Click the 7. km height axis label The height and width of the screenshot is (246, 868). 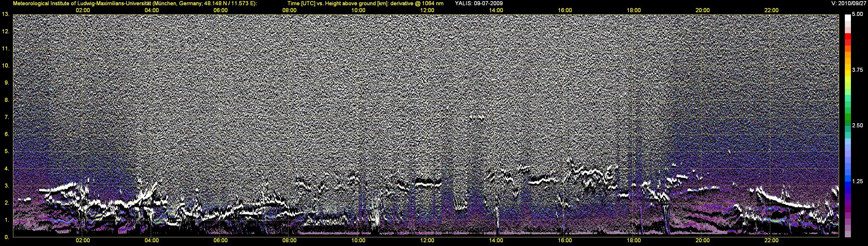point(7,117)
